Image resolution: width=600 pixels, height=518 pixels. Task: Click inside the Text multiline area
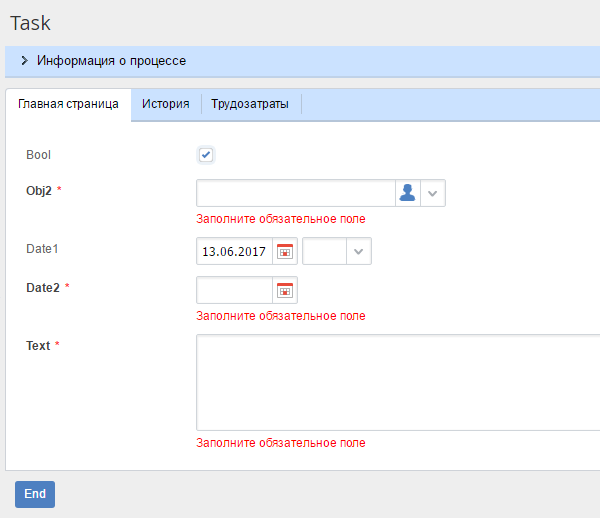(x=398, y=382)
